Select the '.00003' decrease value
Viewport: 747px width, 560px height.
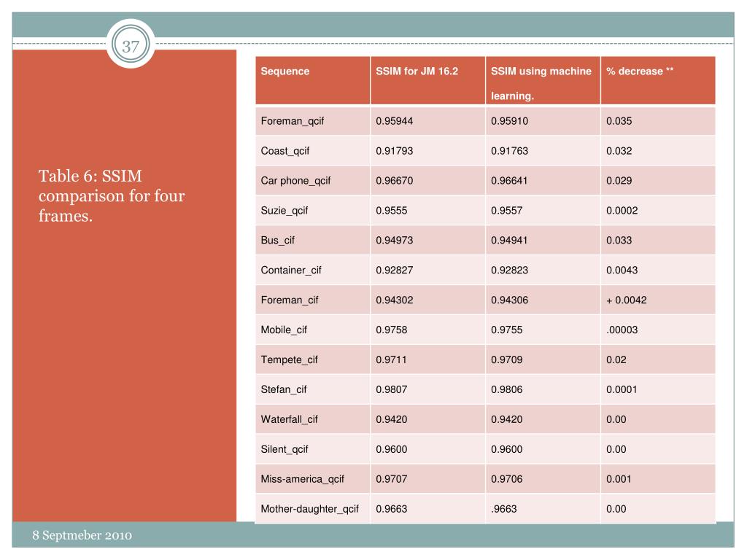622,330
